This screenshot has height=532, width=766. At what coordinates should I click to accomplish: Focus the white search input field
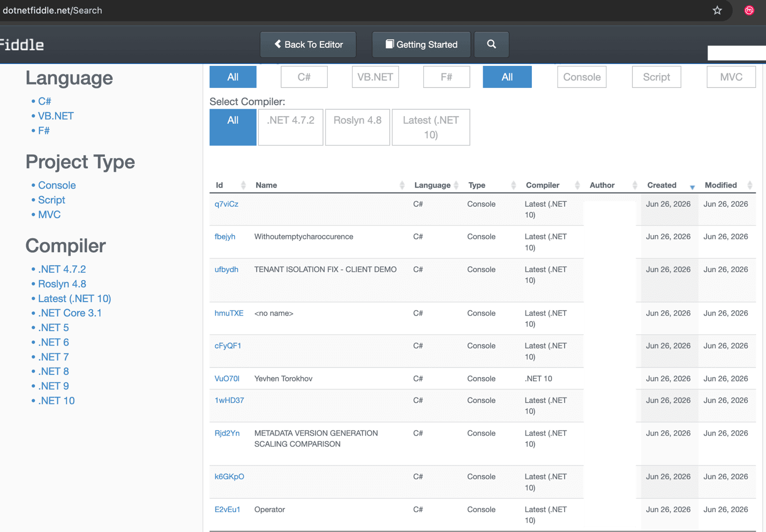pos(737,53)
